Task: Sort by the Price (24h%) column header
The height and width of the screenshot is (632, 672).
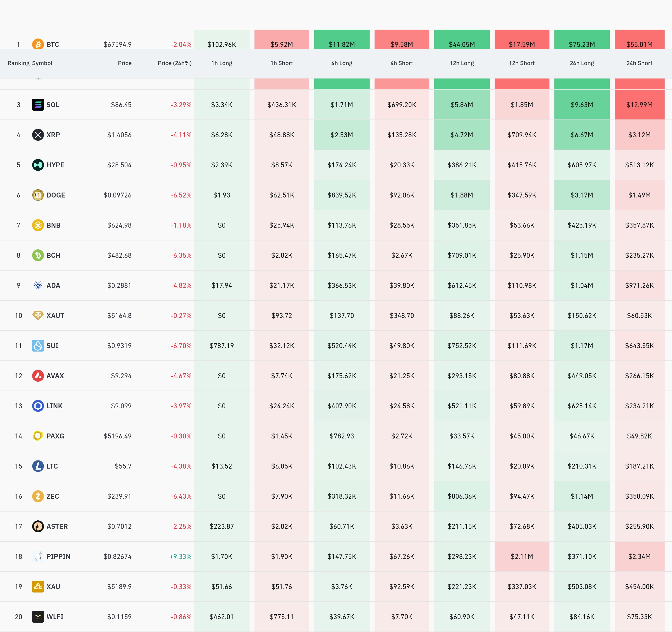Action: point(174,63)
